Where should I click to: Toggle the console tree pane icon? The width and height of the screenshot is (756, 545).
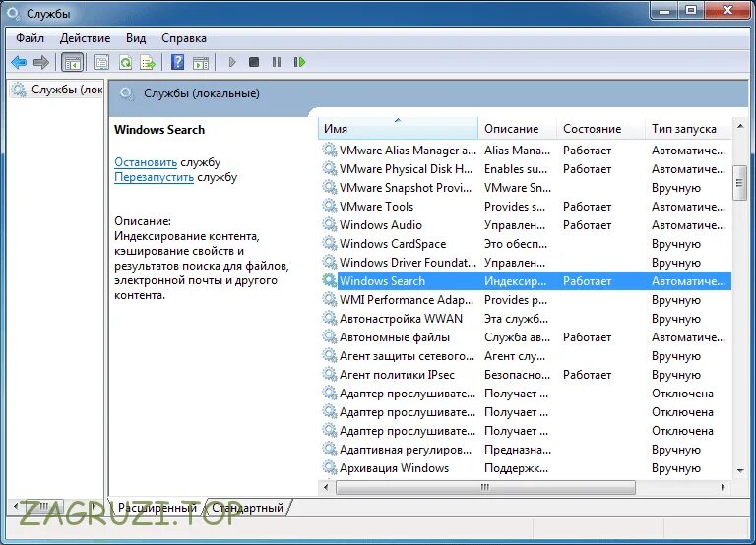pos(72,63)
